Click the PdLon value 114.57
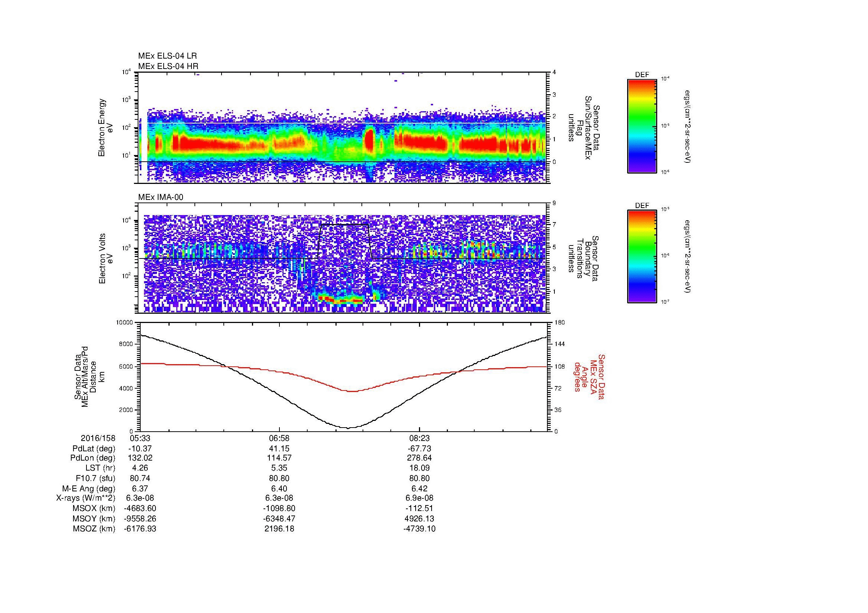This screenshot has height=613, width=868. point(279,458)
